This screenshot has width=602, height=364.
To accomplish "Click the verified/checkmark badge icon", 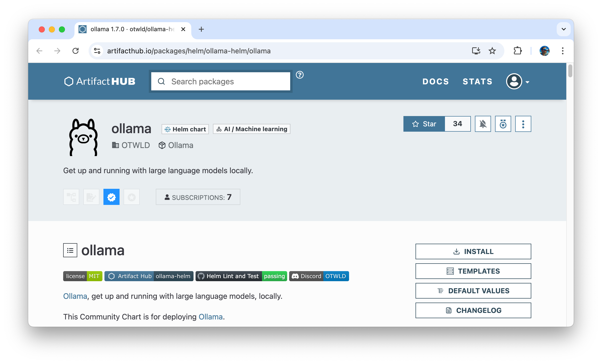I will 111,197.
